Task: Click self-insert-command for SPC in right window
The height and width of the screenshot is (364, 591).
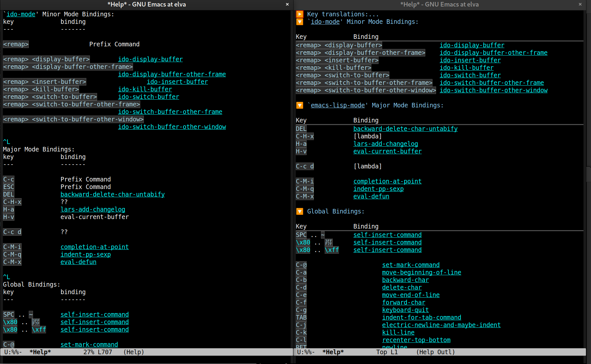Action: (x=387, y=235)
